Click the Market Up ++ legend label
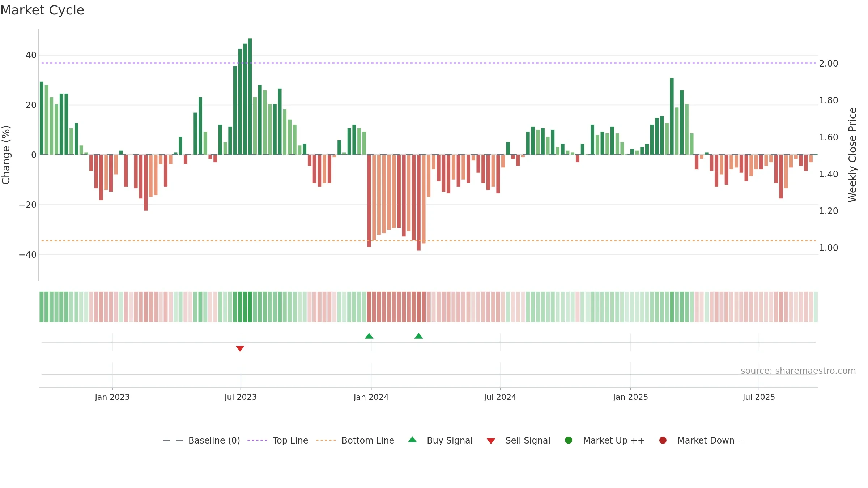 click(614, 440)
